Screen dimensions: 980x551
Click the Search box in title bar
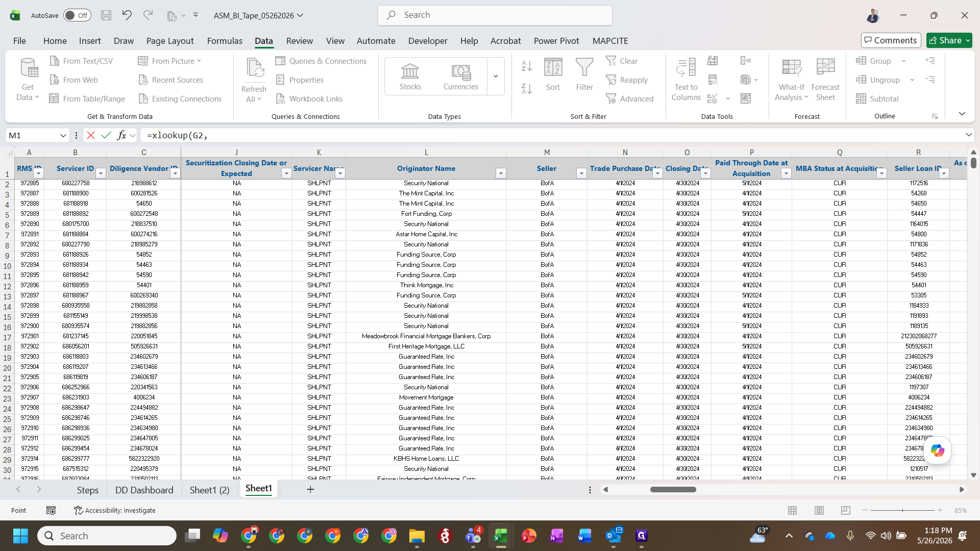click(495, 15)
